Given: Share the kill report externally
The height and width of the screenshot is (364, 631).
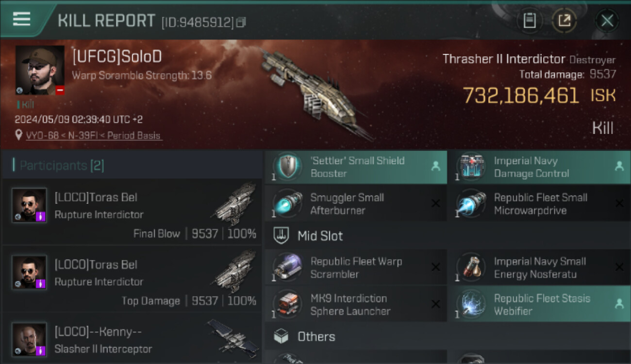Looking at the screenshot, I should tap(564, 20).
